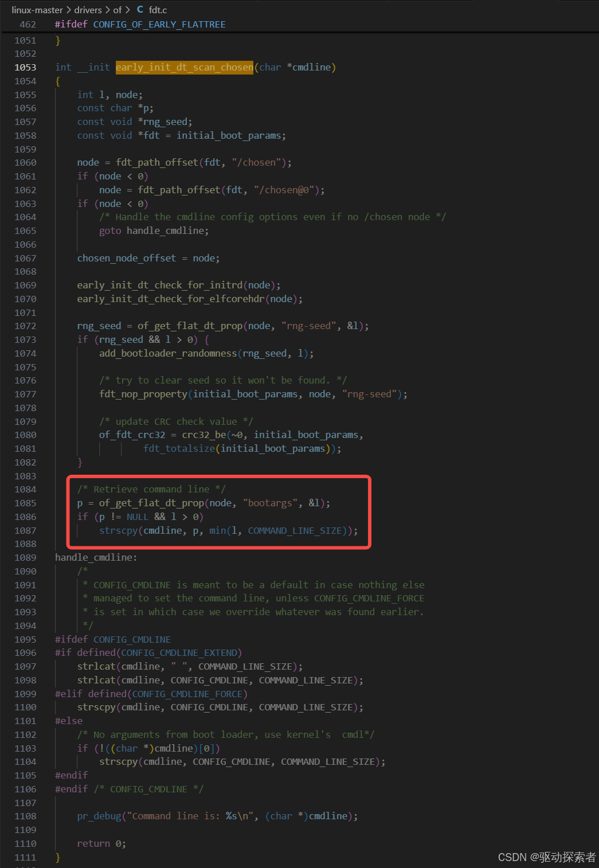Click initial_boot_params on line 1058

point(229,136)
